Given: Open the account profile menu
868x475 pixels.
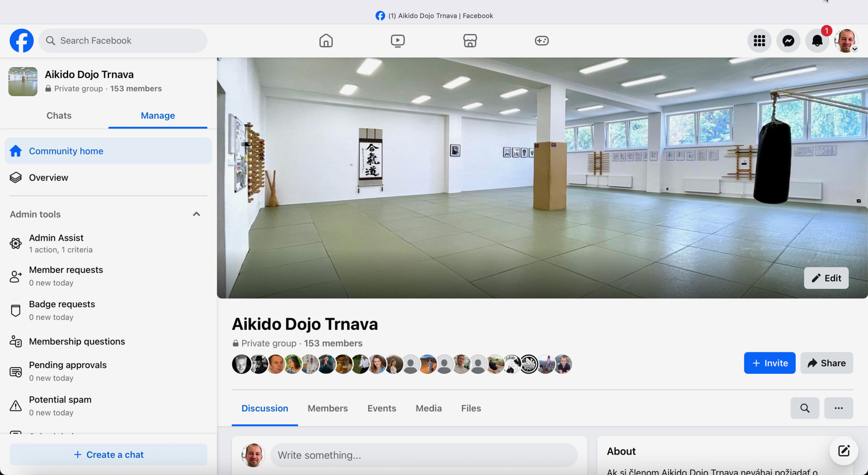Looking at the screenshot, I should [846, 41].
